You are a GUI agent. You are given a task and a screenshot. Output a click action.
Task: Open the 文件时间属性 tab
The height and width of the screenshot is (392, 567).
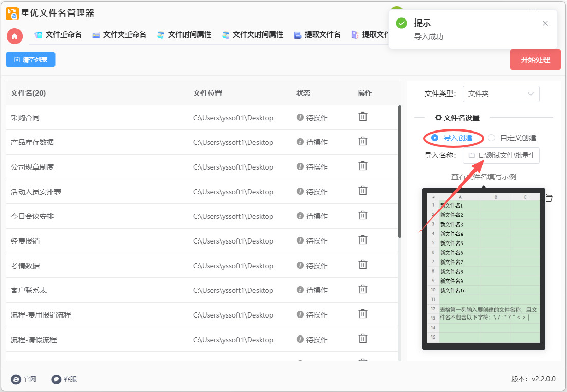[184, 35]
